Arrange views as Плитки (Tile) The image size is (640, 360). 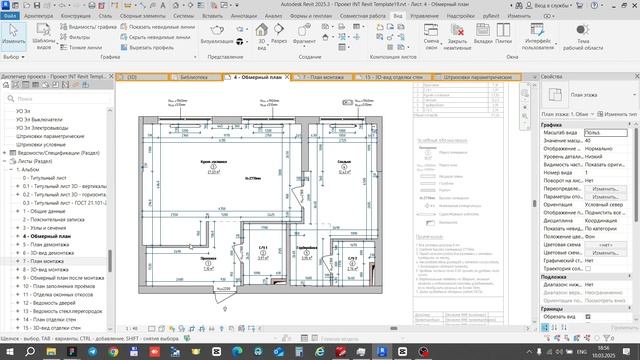[503, 34]
